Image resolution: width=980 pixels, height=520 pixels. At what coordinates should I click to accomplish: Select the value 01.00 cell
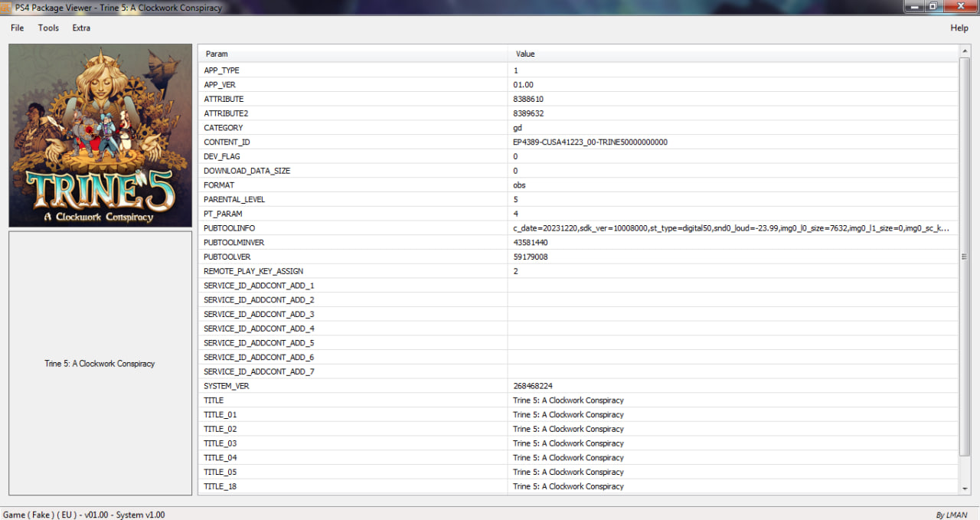[x=733, y=85]
